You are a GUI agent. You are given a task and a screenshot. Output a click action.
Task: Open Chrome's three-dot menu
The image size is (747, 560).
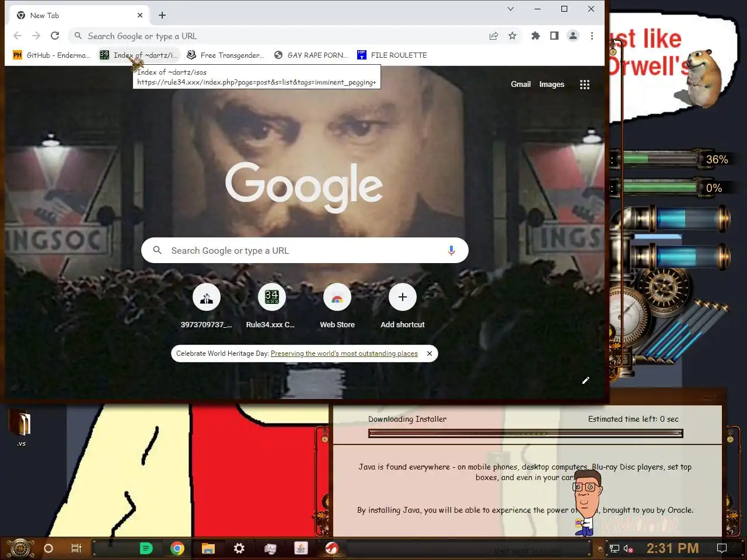tap(592, 36)
